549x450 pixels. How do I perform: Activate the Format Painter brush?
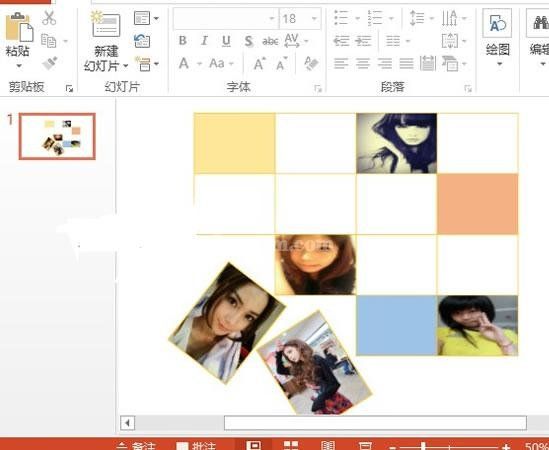[49, 63]
